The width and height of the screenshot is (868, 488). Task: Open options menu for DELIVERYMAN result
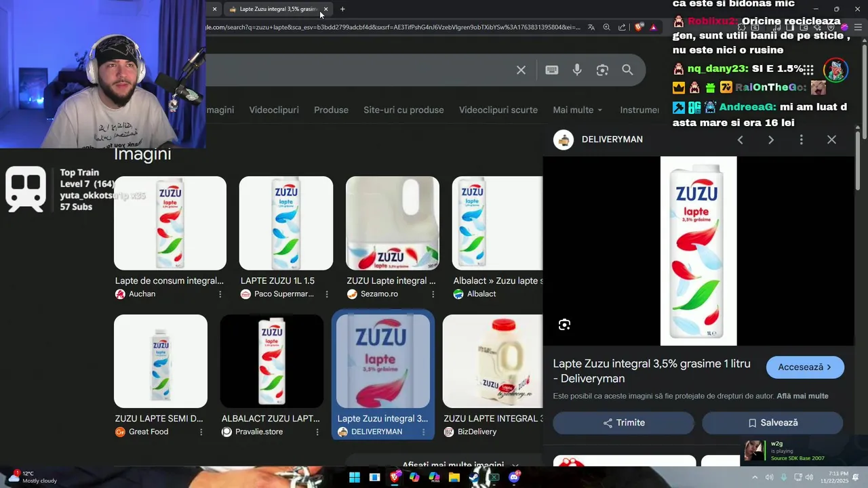tap(424, 432)
